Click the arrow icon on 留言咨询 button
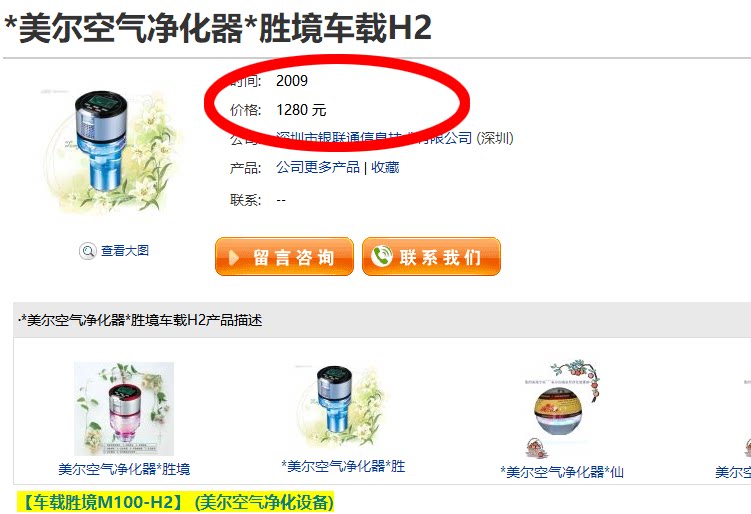Image resolution: width=751 pixels, height=514 pixels. (234, 258)
